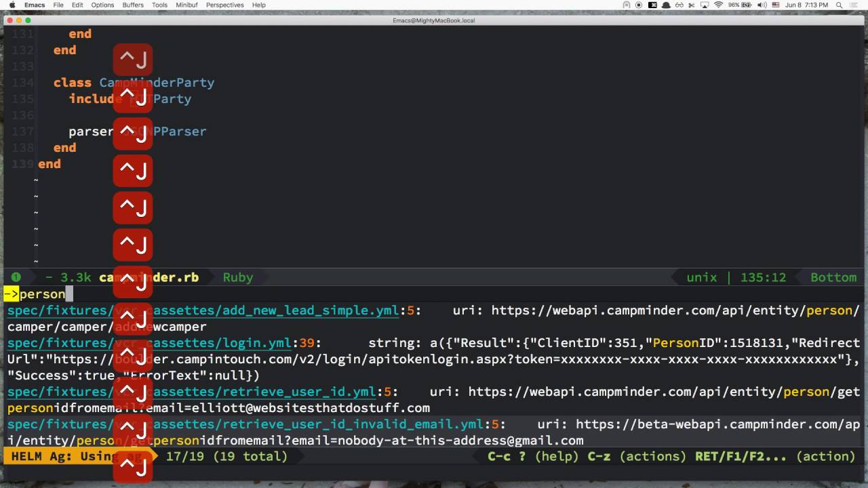Click the 'end' keyword on line 138

65,147
